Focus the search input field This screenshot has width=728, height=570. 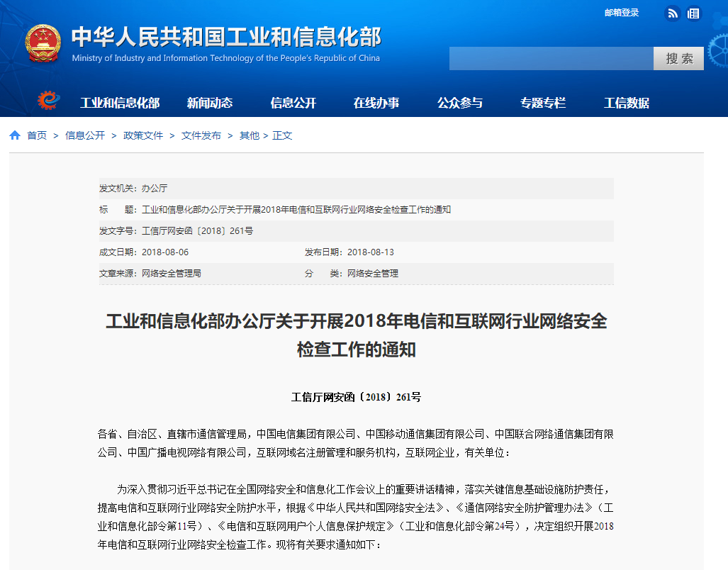click(x=551, y=58)
